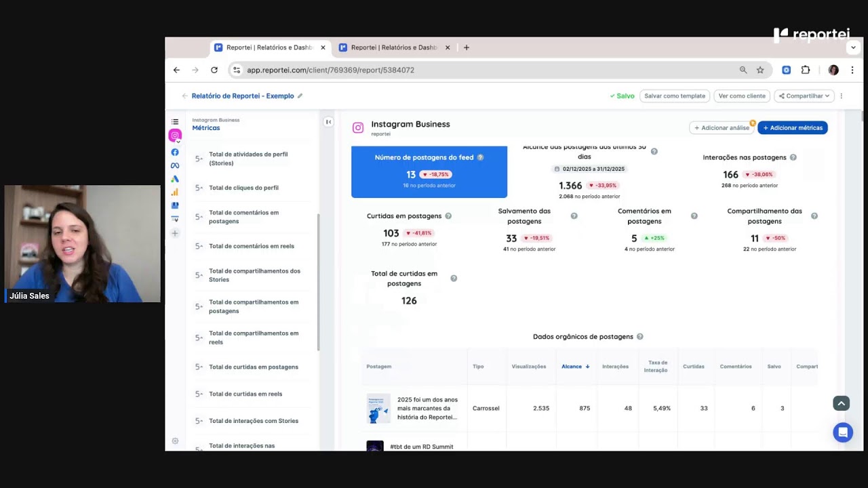Open new browser tab
The height and width of the screenshot is (488, 868).
click(x=467, y=47)
